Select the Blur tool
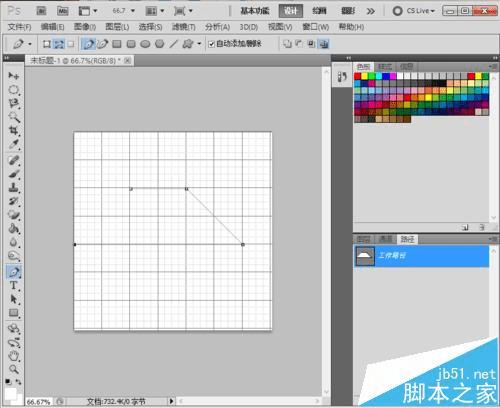500x408 pixels. pyautogui.click(x=13, y=242)
